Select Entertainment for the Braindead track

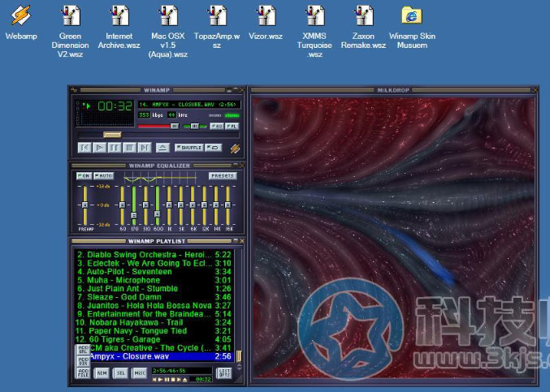pyautogui.click(x=154, y=314)
